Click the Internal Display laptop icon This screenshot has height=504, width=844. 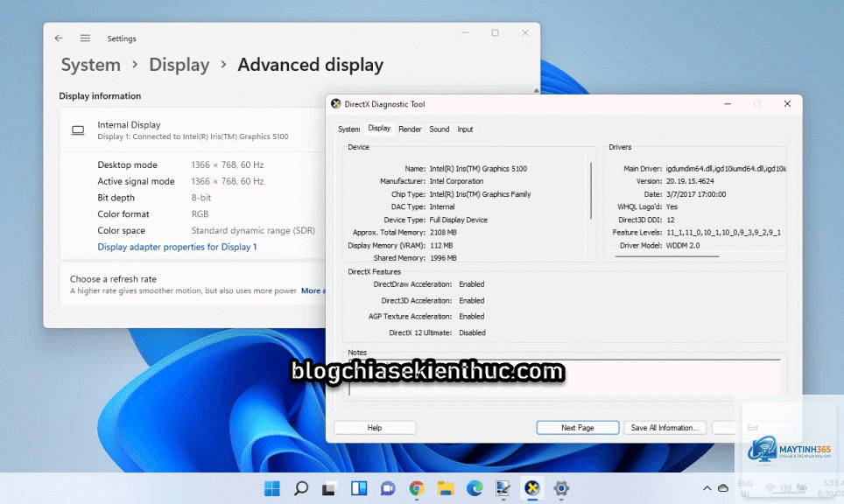point(78,130)
